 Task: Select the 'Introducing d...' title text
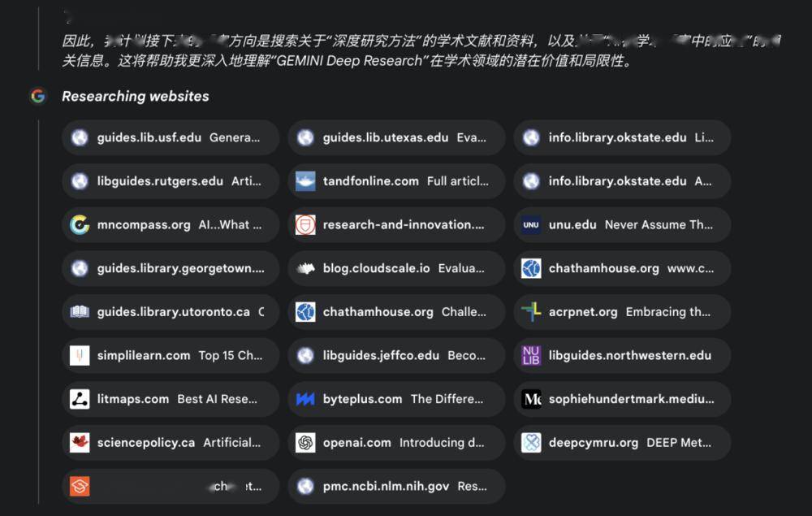pyautogui.click(x=442, y=443)
